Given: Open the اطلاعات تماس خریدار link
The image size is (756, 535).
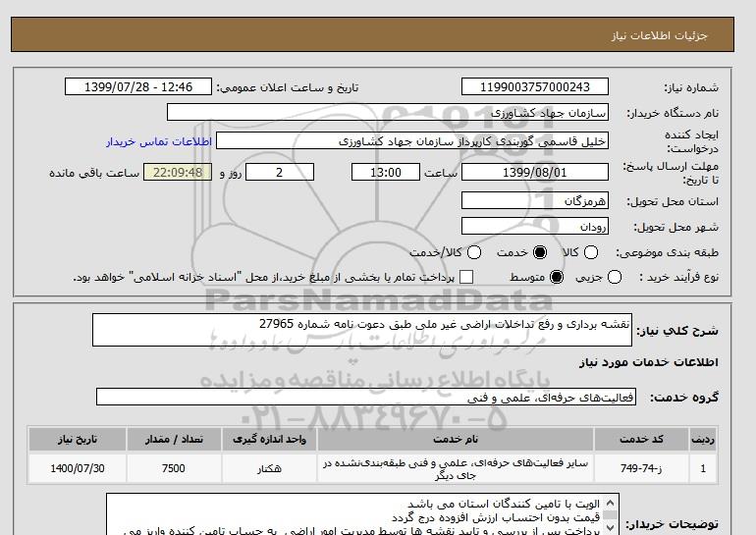Looking at the screenshot, I should (159, 141).
